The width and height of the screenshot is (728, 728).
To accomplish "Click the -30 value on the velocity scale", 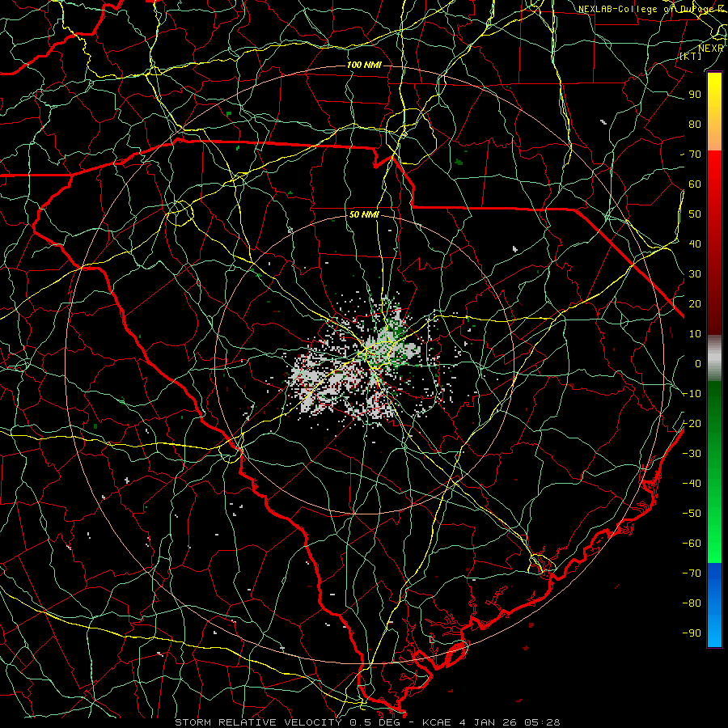I will click(x=692, y=453).
